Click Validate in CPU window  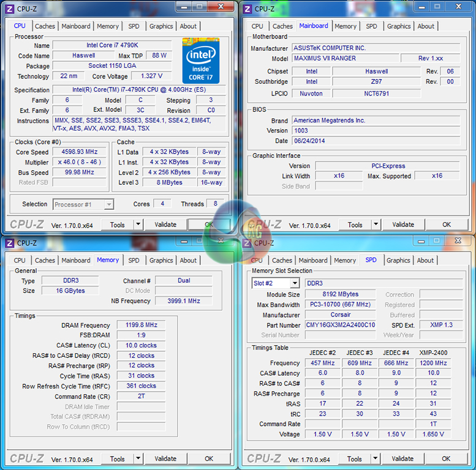[165, 225]
